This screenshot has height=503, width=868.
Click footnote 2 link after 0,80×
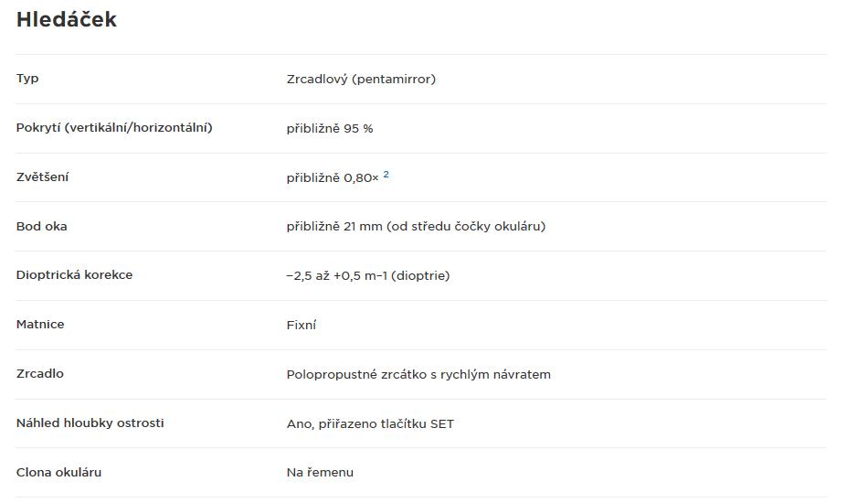tap(386, 175)
